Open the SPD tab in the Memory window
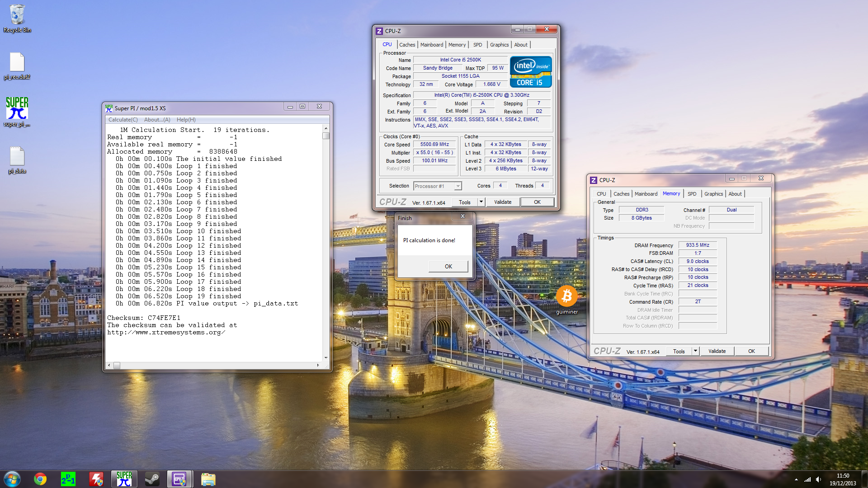868x488 pixels. (692, 194)
